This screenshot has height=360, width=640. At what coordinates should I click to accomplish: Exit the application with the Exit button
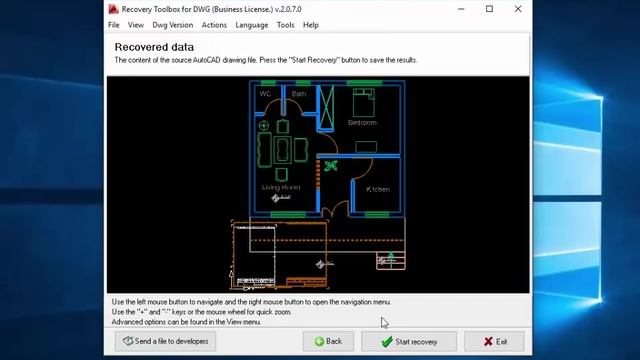(x=494, y=341)
